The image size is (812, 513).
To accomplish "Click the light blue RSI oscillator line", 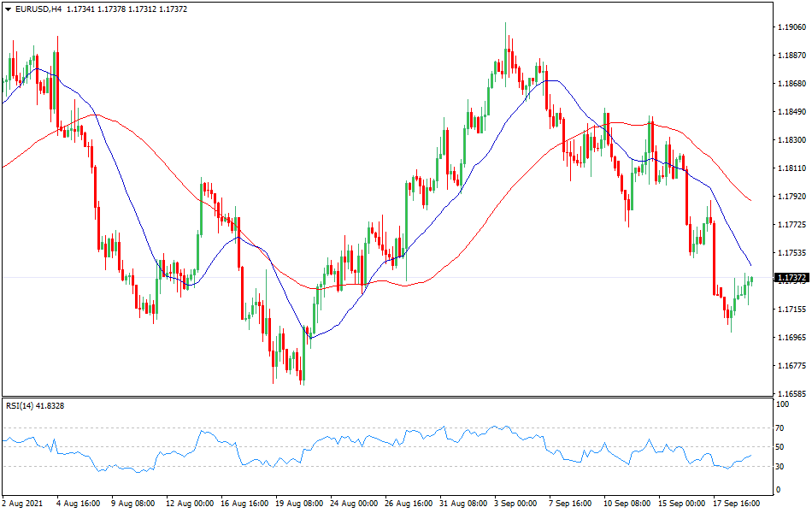I will tap(205, 433).
